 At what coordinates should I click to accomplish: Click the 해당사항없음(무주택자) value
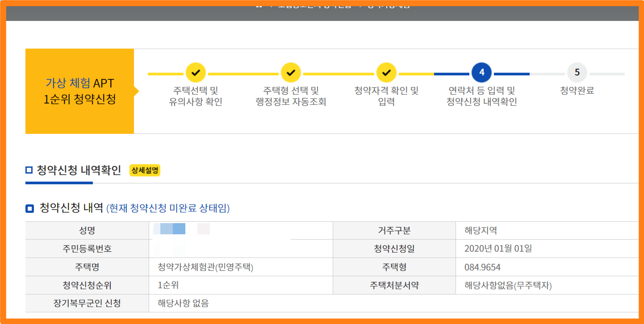click(508, 286)
